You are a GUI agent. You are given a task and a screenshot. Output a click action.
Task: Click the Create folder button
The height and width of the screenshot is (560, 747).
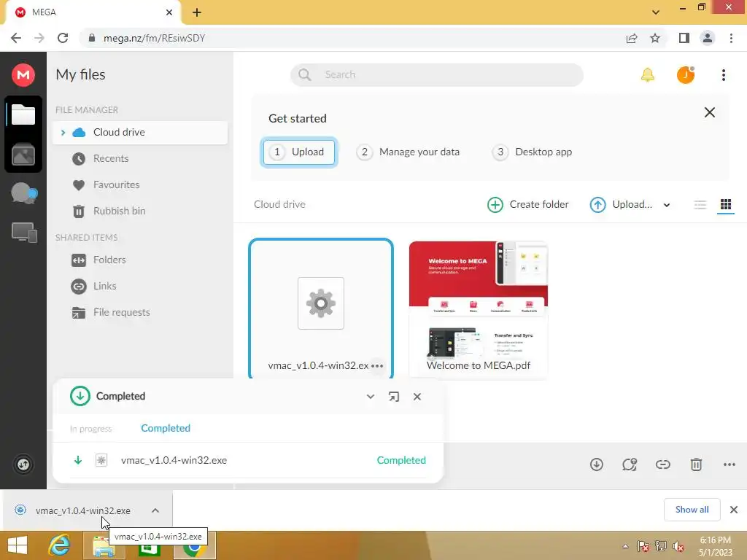528,205
